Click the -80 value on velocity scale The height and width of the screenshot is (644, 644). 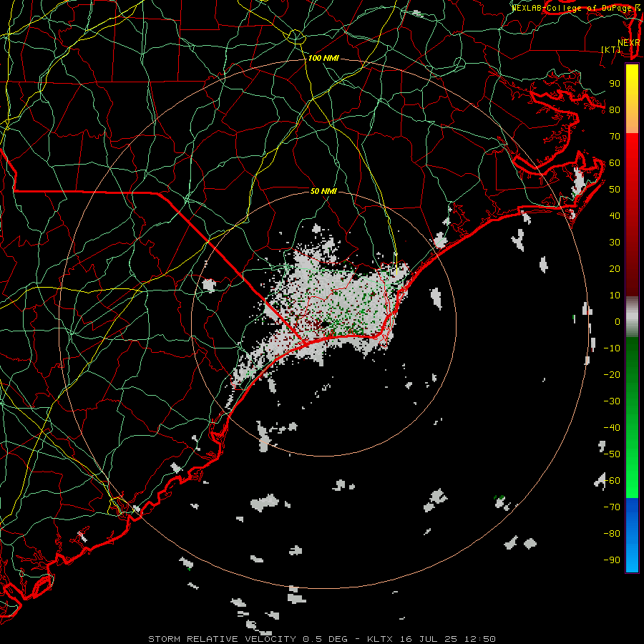click(612, 534)
